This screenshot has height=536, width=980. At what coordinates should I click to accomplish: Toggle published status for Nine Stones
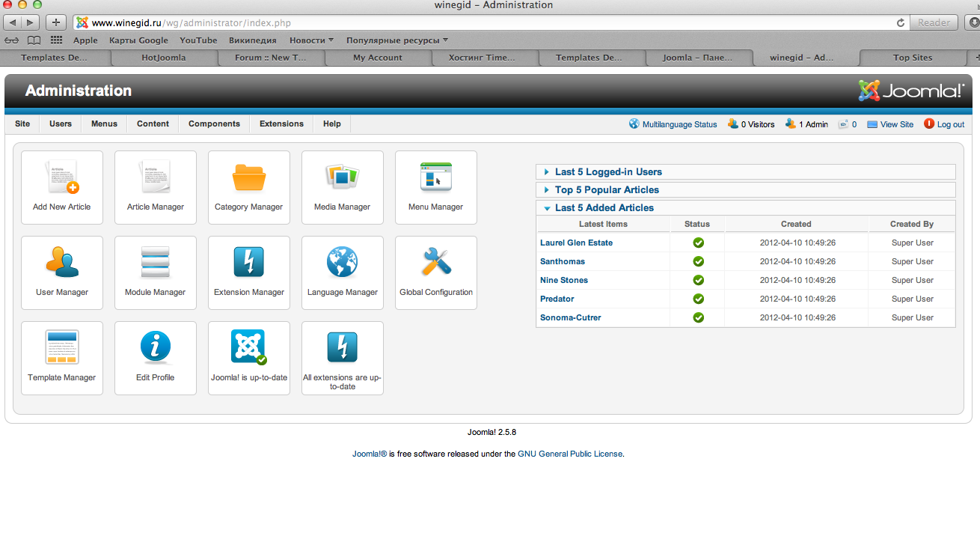point(698,280)
